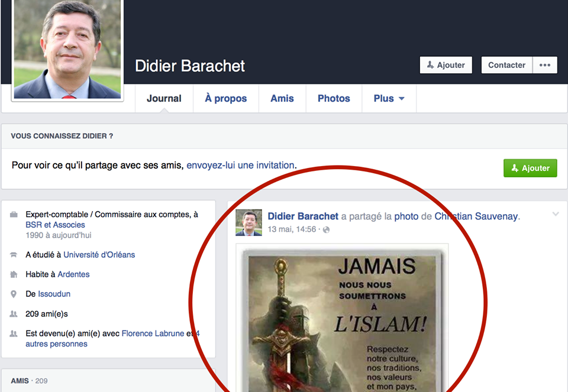Open the shared 'photo' link in post
Screen dimensions: 568x392
[406, 216]
